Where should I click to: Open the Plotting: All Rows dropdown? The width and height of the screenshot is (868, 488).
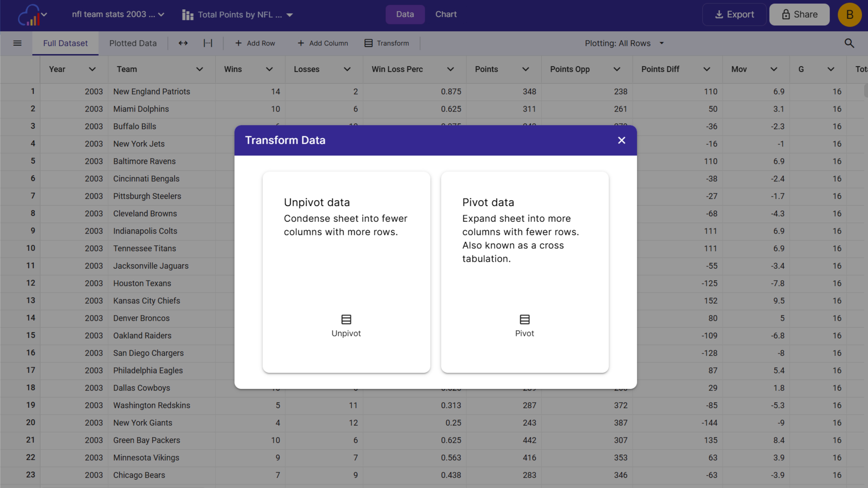click(661, 43)
